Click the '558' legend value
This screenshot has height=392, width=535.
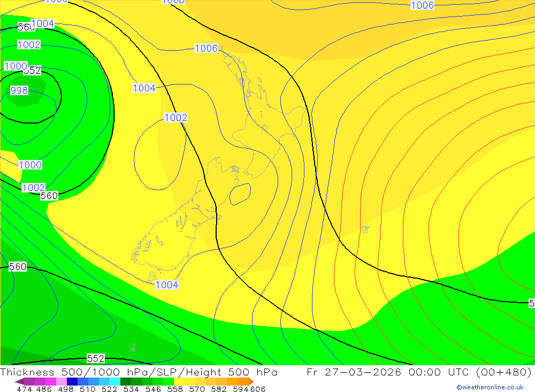click(175, 389)
